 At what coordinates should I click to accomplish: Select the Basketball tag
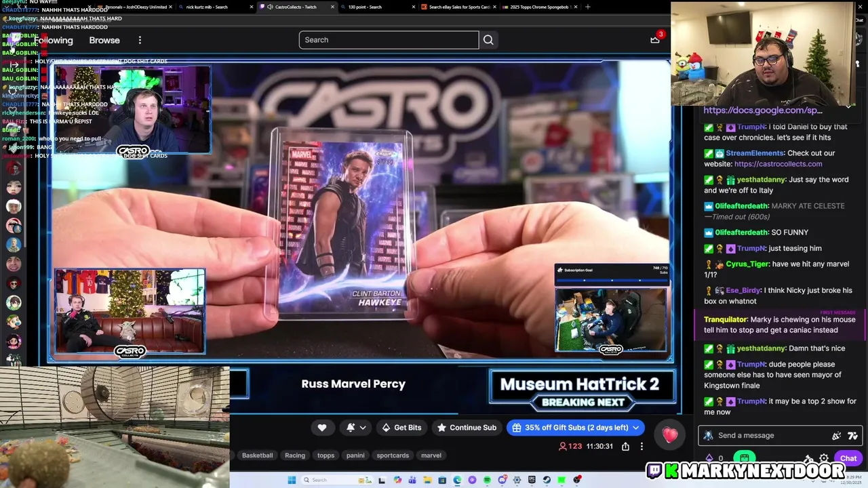click(x=257, y=455)
